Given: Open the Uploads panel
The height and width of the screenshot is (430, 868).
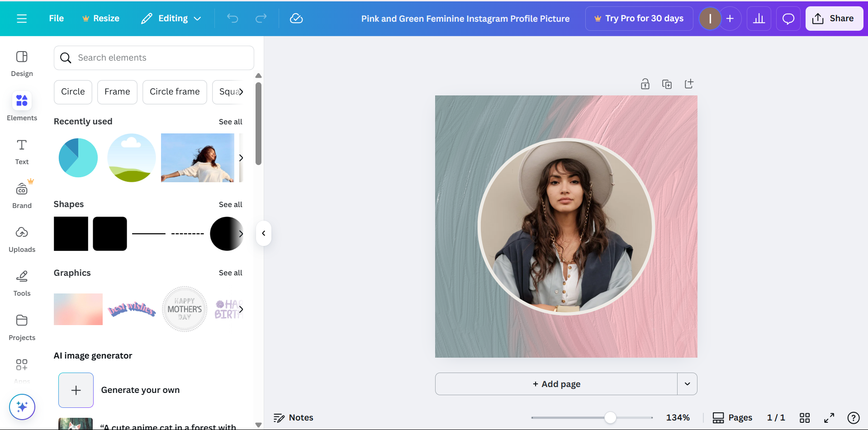Looking at the screenshot, I should click(x=22, y=238).
